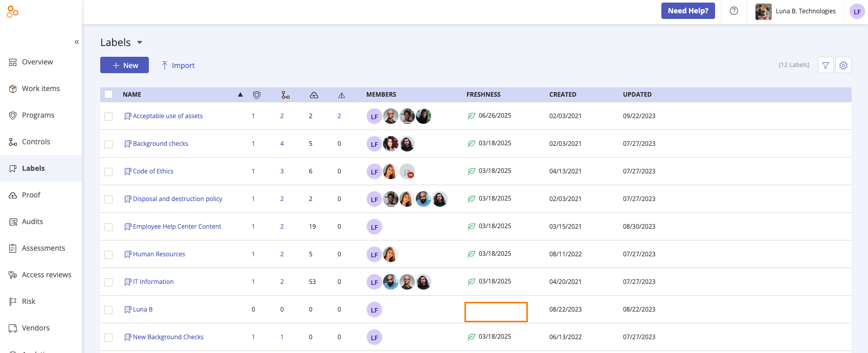Click the Overview sidebar icon
868x353 pixels.
coord(13,62)
